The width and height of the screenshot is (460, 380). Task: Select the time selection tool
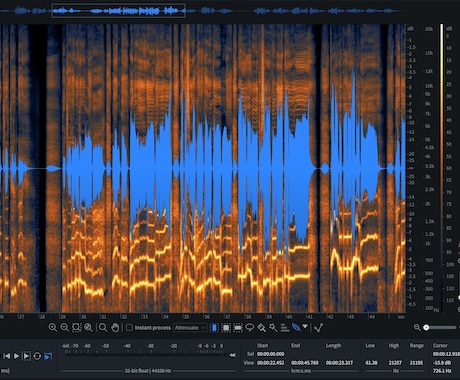tap(214, 328)
